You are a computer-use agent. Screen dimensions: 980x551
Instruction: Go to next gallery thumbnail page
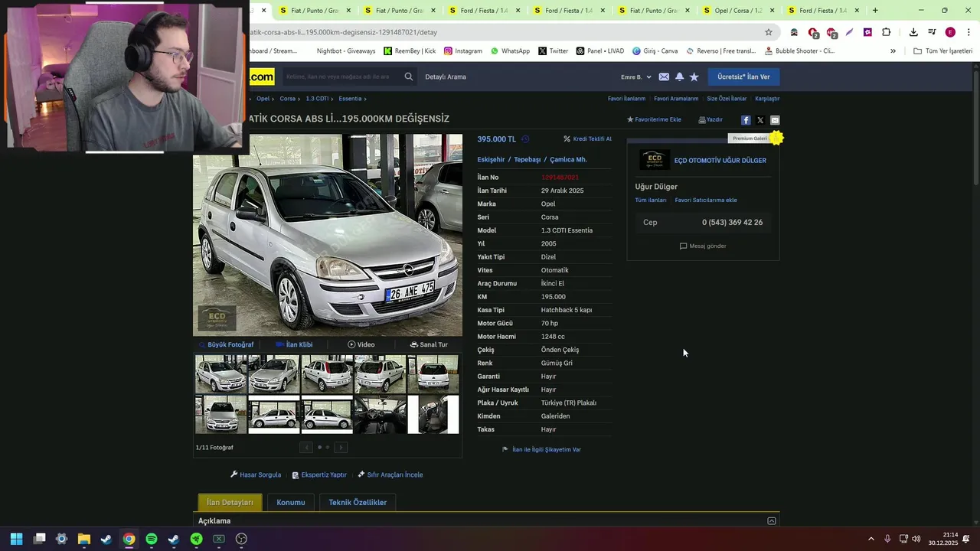point(341,448)
